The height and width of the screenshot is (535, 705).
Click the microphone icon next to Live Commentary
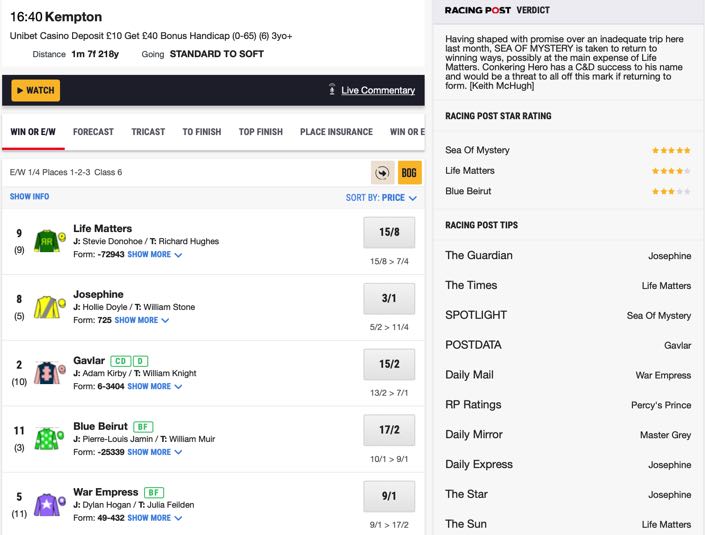pos(332,90)
